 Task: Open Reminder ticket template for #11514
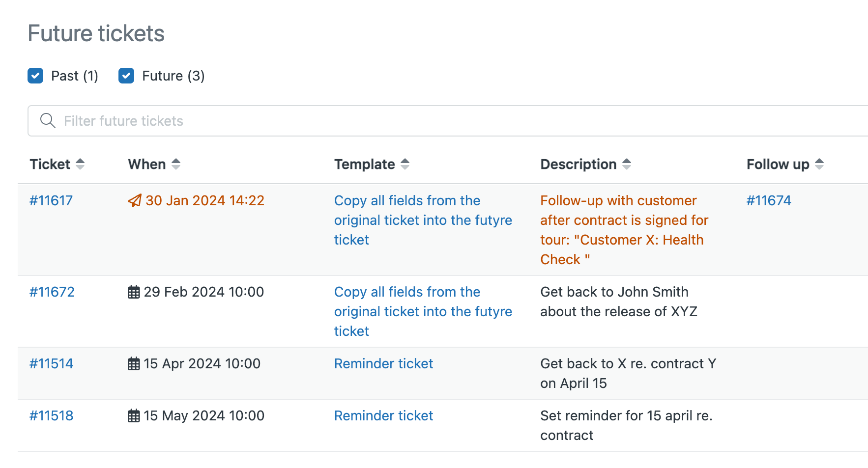tap(383, 363)
